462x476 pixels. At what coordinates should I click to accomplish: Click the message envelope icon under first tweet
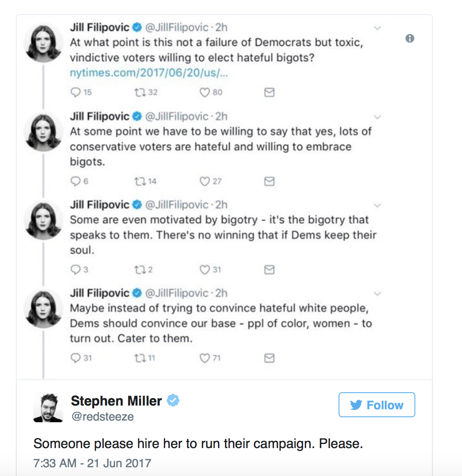coord(269,92)
